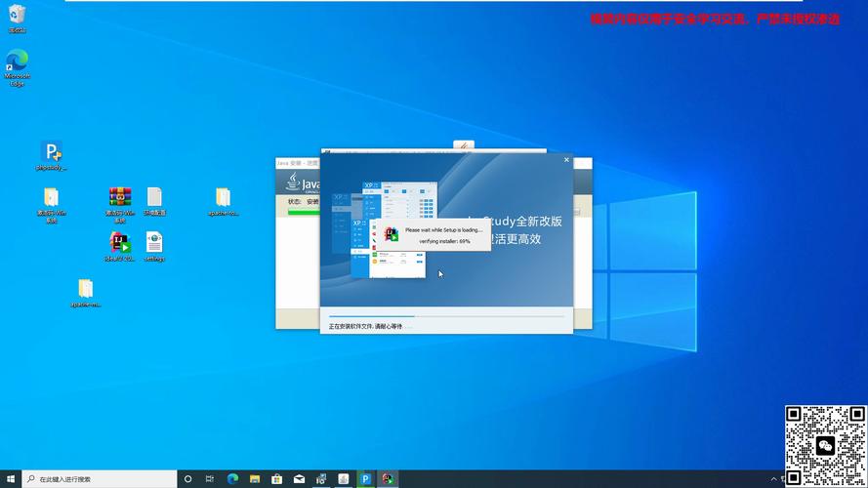This screenshot has height=488, width=868.
Task: Click the green Java install progress bar
Action: pyautogui.click(x=304, y=213)
